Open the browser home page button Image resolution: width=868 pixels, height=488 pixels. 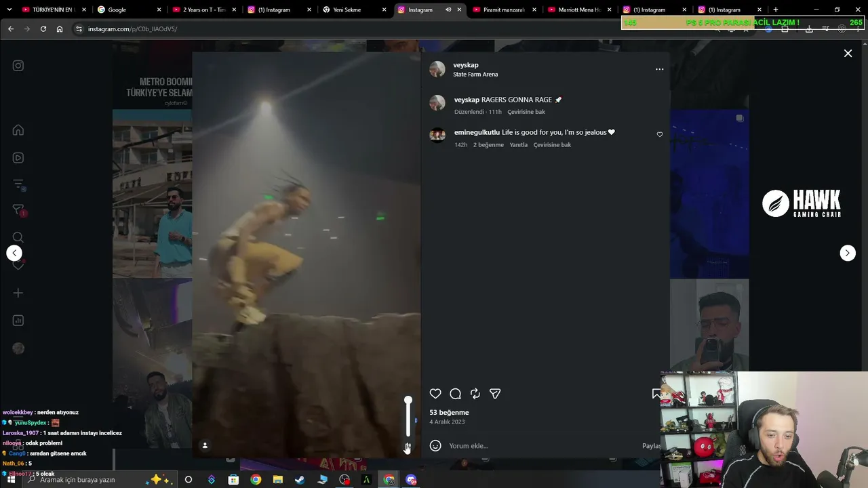click(60, 29)
